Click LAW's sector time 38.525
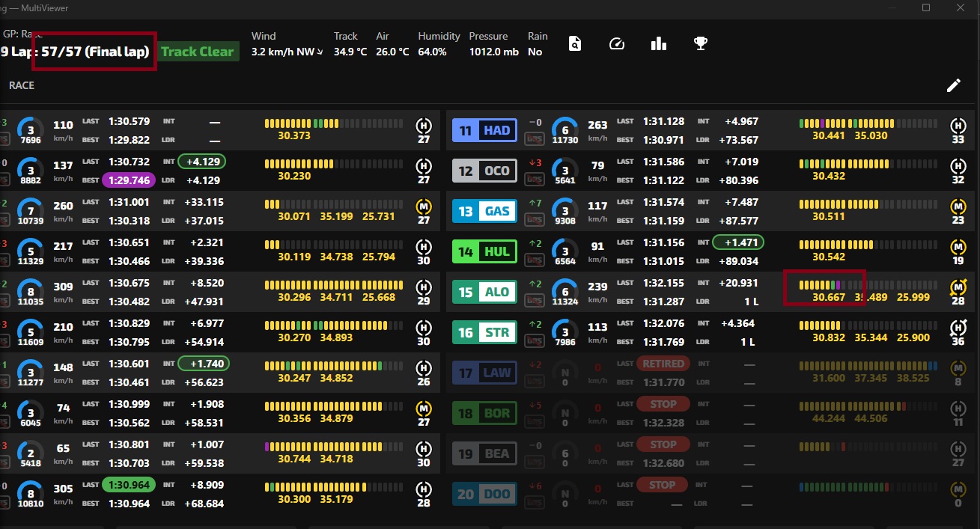 click(913, 378)
